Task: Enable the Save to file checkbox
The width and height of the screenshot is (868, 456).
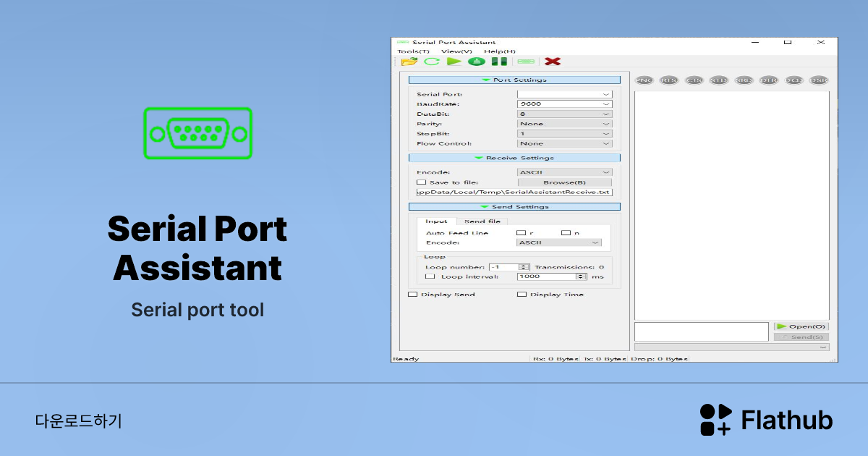Action: 420,182
